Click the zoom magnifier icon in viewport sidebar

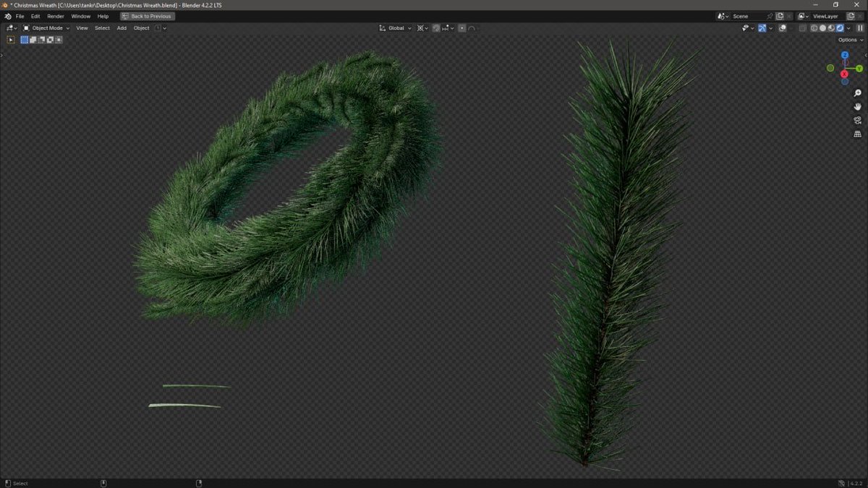857,93
